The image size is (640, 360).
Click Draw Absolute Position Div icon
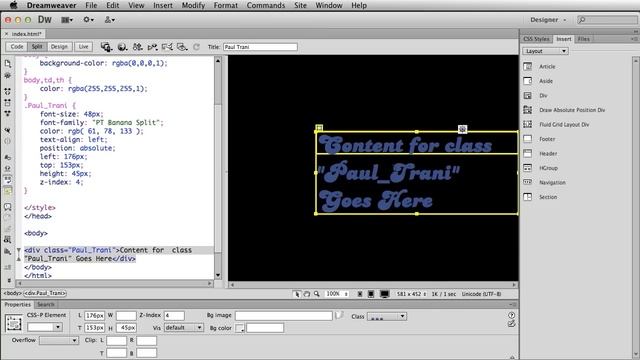[x=528, y=110]
